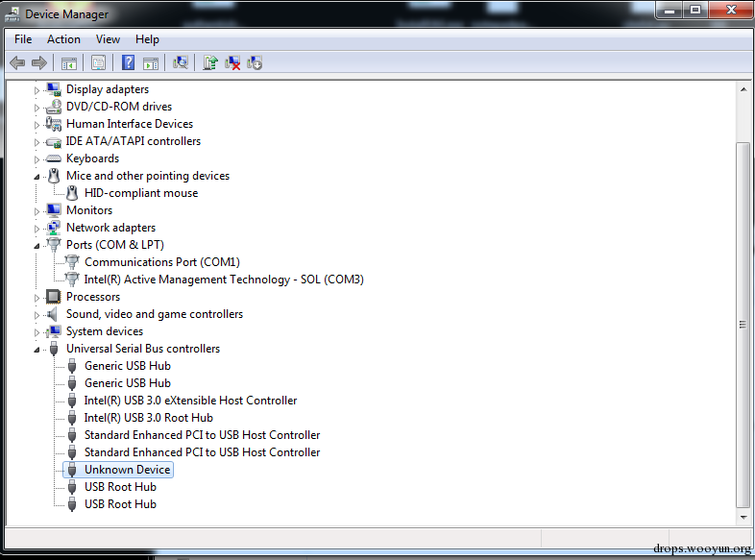Open the View menu
Image resolution: width=755 pixels, height=560 pixels.
[108, 39]
